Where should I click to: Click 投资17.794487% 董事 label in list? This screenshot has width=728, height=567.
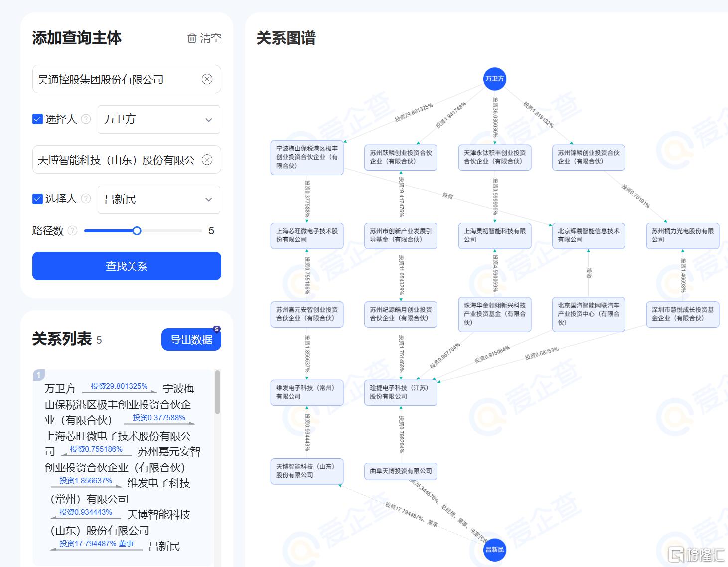(x=96, y=544)
